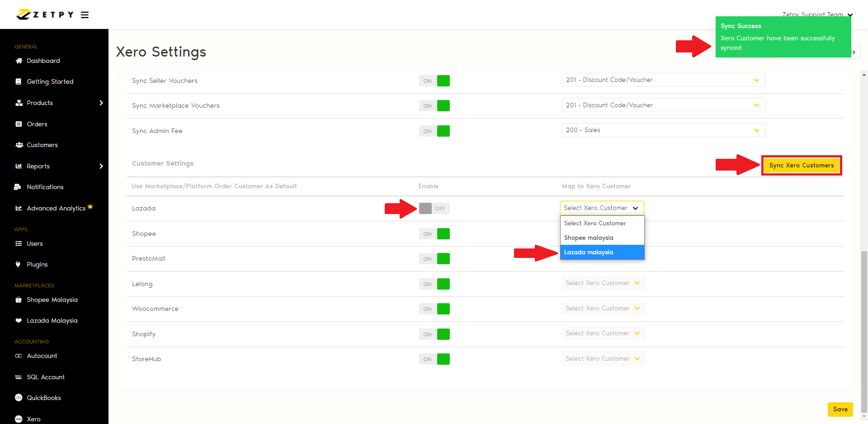Toggle the Woocommerce enable switch

(434, 309)
